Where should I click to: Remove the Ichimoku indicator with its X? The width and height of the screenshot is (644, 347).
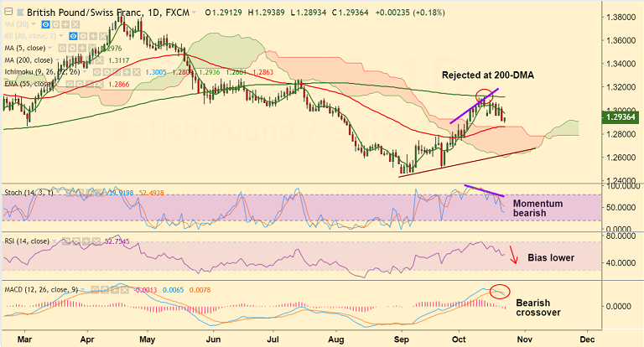point(137,72)
